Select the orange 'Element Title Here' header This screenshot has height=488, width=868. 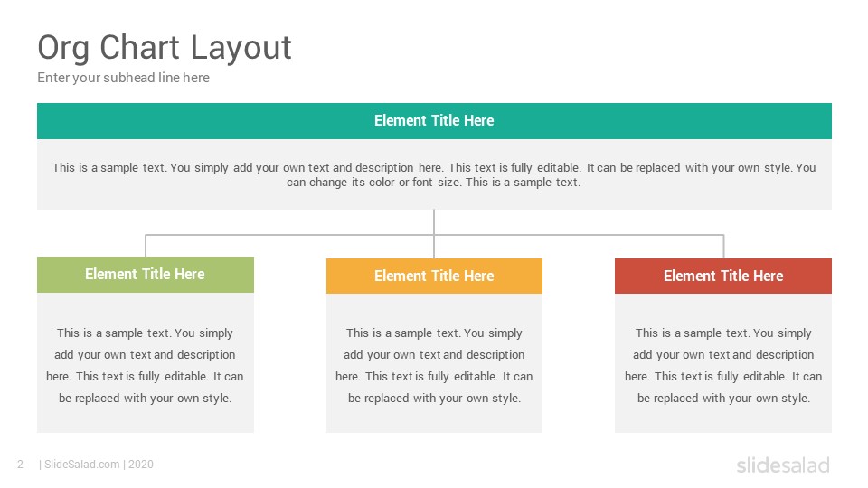434,276
